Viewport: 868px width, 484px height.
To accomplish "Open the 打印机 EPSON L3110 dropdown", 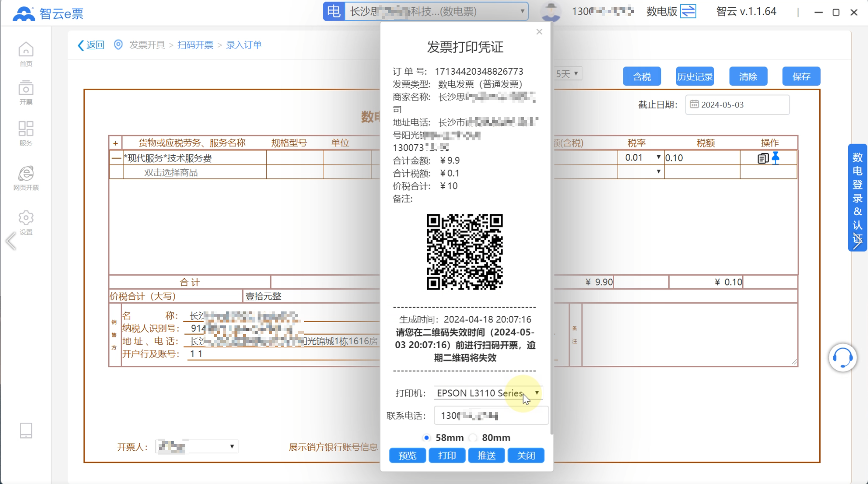I will [x=488, y=393].
